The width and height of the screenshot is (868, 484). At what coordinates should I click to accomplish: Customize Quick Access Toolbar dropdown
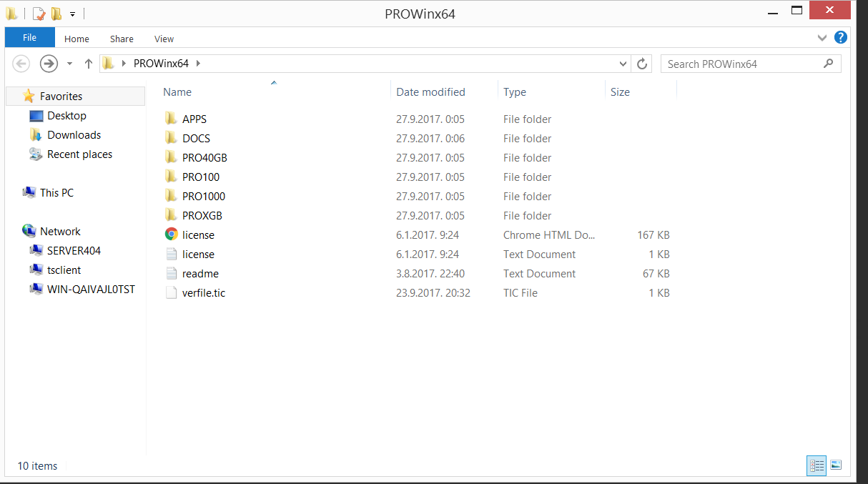72,14
